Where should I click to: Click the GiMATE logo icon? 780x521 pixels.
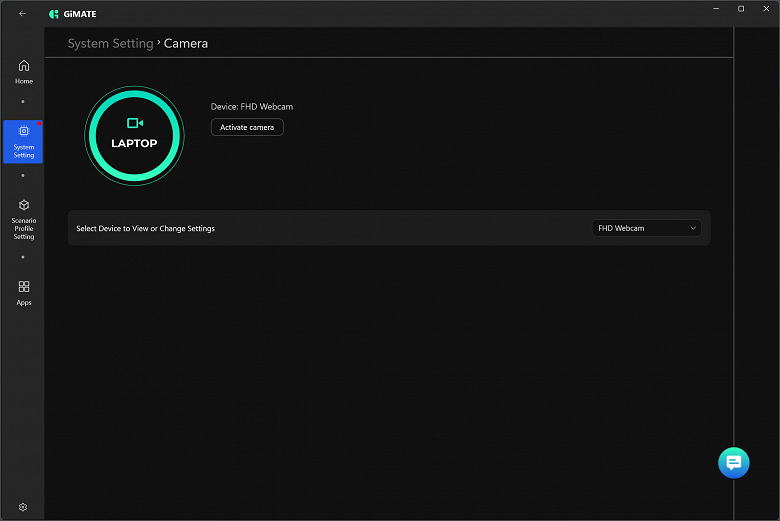(x=54, y=14)
